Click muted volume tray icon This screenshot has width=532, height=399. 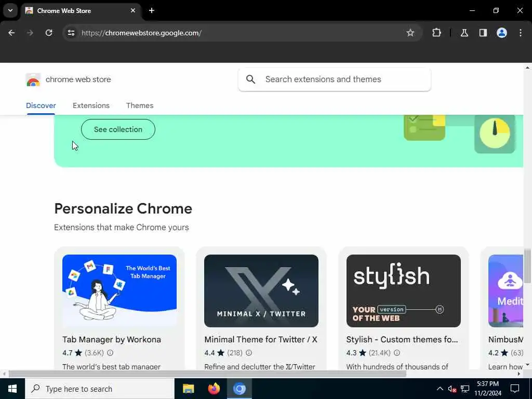(452, 389)
